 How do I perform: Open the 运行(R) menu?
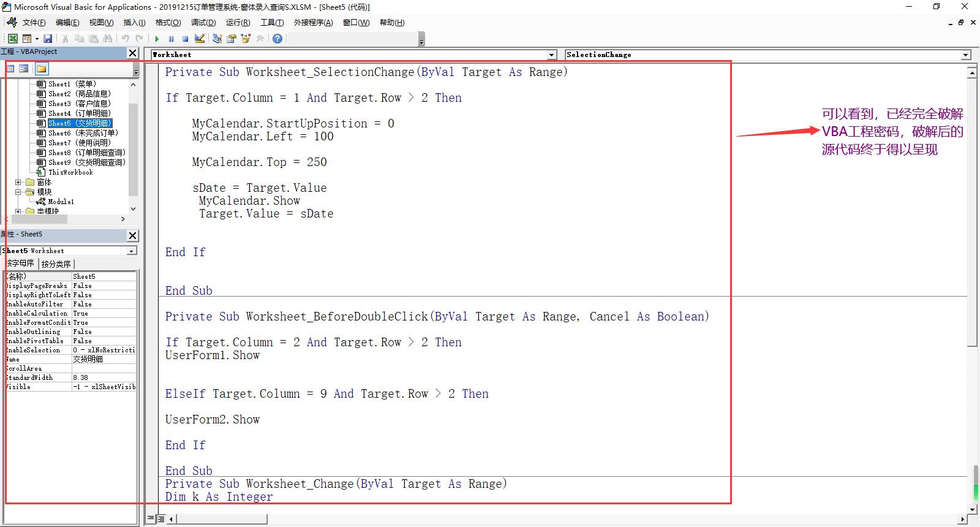point(238,23)
